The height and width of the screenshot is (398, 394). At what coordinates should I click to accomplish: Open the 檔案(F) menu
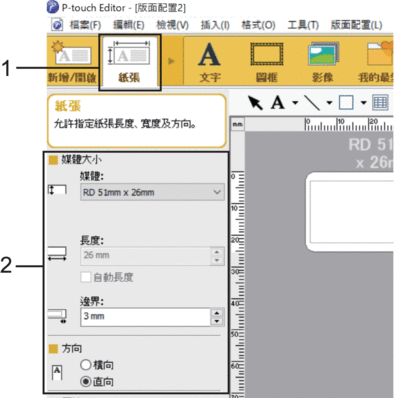click(85, 25)
